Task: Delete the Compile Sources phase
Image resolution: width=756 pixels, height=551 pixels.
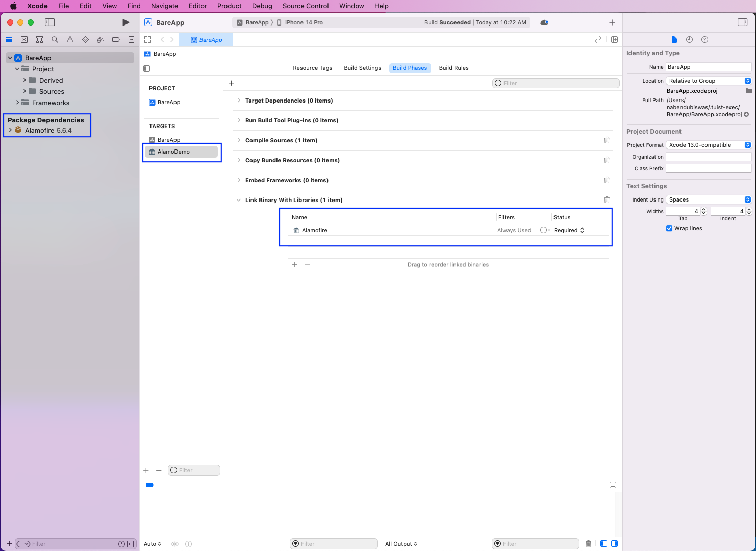Action: [x=607, y=140]
